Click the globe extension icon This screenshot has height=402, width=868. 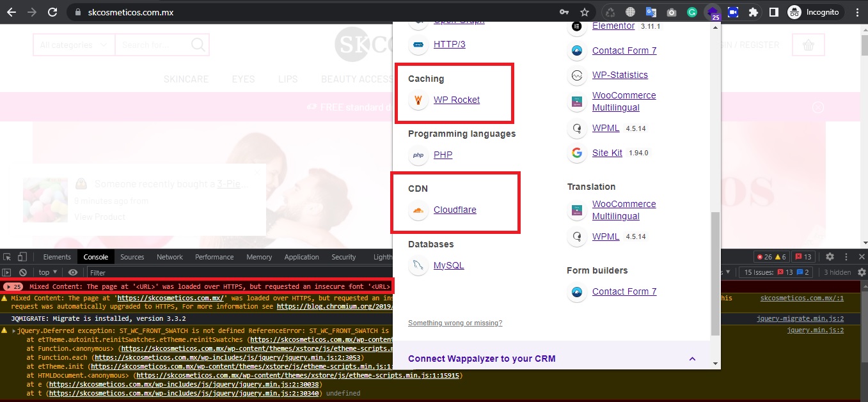(631, 12)
